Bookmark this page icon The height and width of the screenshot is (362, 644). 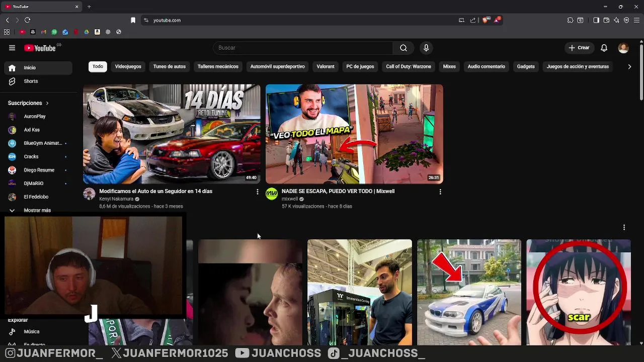[133, 20]
